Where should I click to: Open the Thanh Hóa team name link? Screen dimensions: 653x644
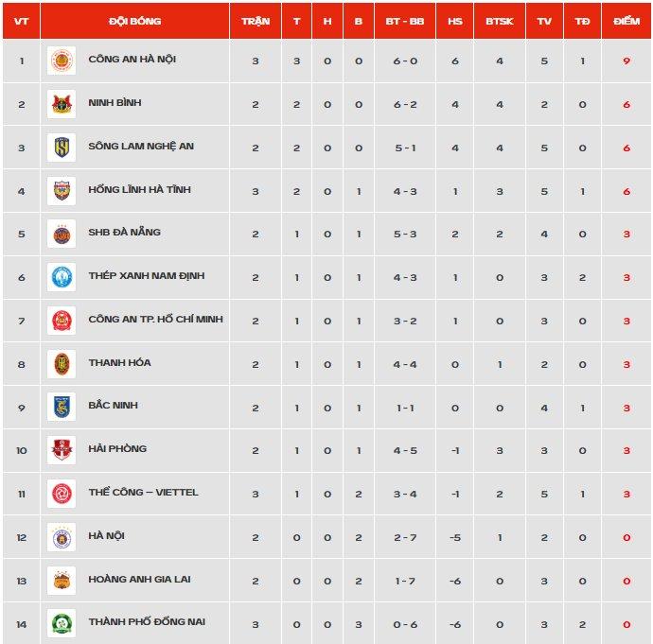click(x=119, y=362)
